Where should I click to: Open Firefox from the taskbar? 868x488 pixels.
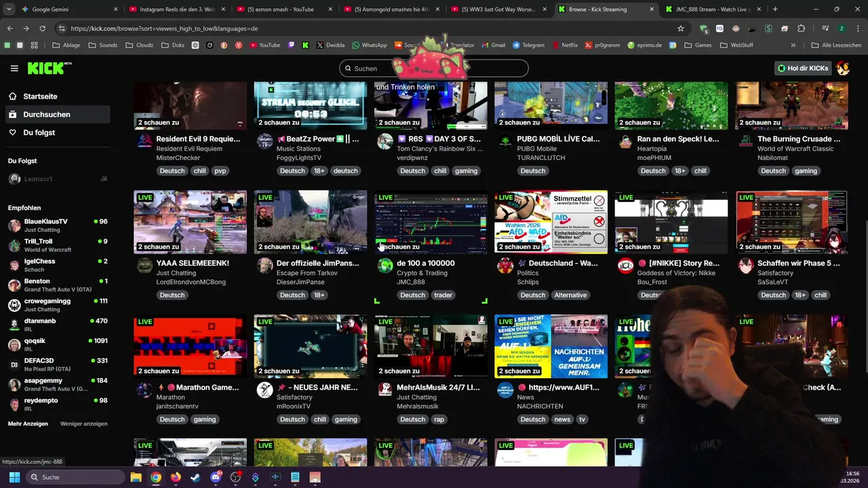click(x=176, y=477)
